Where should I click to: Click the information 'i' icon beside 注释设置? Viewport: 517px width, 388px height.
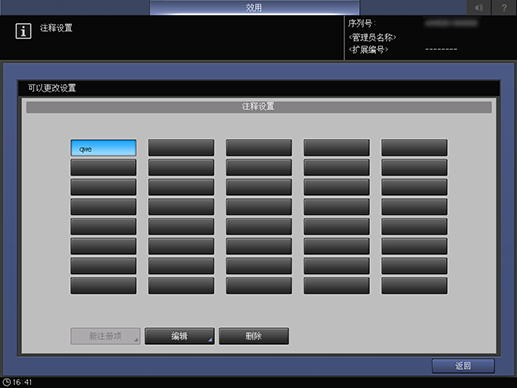point(23,31)
